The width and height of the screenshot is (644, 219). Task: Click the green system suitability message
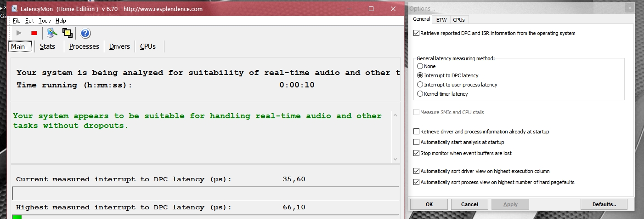pos(198,121)
